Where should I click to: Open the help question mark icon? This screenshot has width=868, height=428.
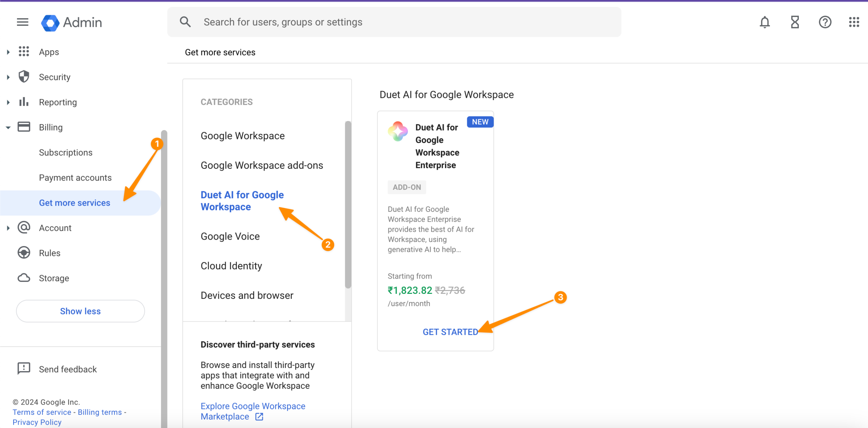click(825, 22)
